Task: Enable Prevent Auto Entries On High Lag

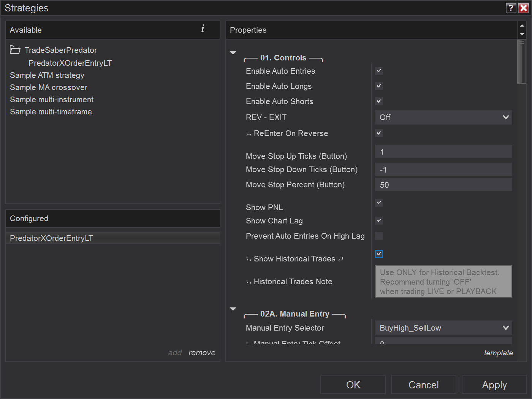Action: 379,236
